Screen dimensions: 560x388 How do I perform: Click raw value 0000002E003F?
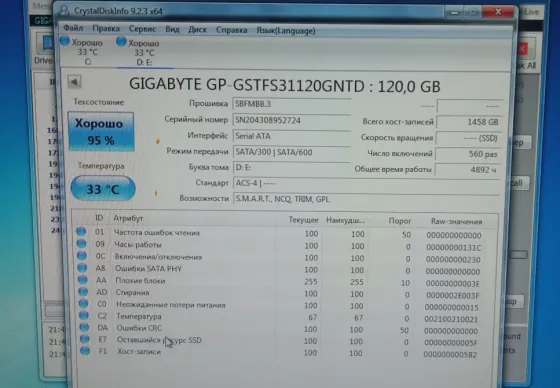(452, 295)
